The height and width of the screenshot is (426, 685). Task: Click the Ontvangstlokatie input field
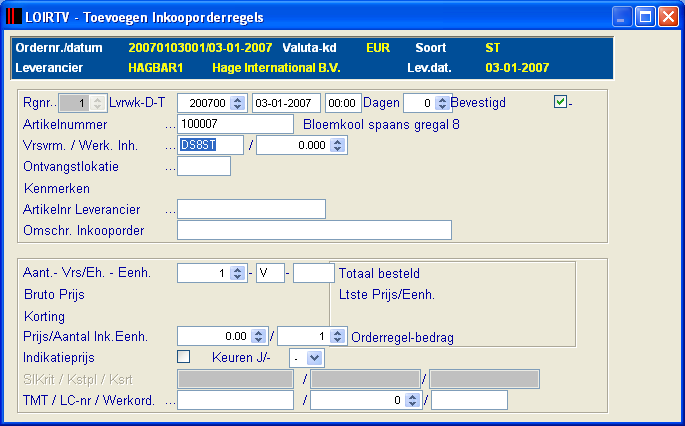click(204, 166)
